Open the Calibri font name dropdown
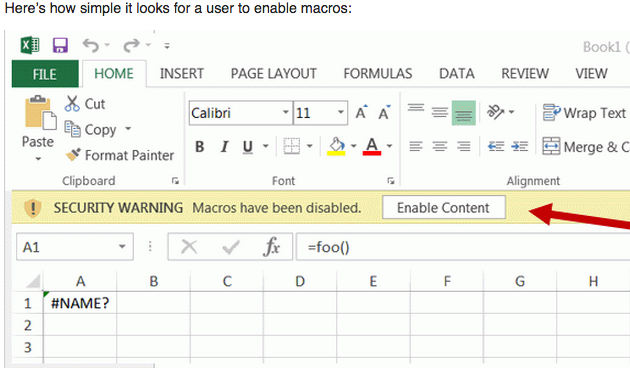Image resolution: width=630 pixels, height=368 pixels. 285,112
